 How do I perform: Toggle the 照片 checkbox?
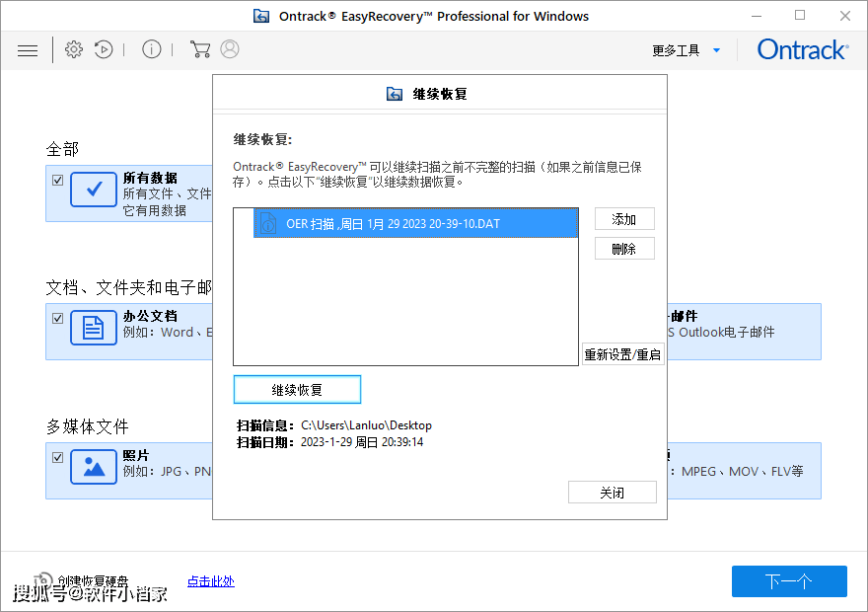tap(57, 457)
